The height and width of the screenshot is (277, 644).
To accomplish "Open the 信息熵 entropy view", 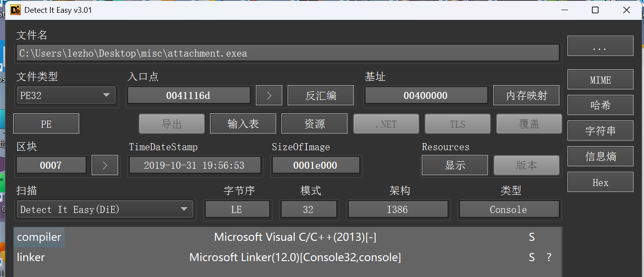I will pyautogui.click(x=600, y=156).
